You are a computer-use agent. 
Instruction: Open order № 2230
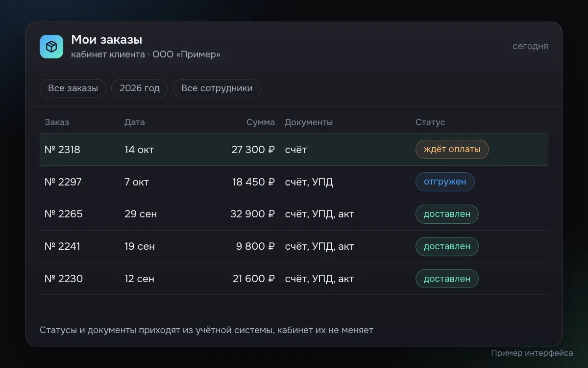click(x=294, y=279)
